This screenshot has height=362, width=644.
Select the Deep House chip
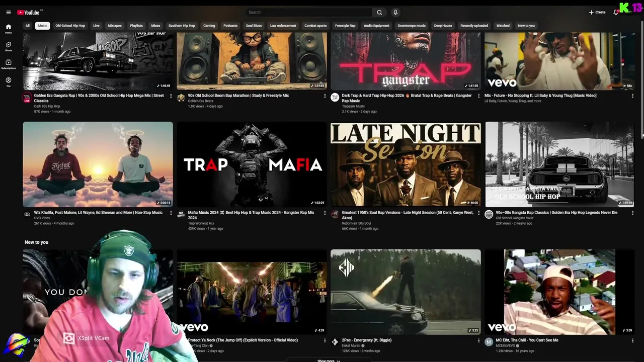pyautogui.click(x=443, y=26)
